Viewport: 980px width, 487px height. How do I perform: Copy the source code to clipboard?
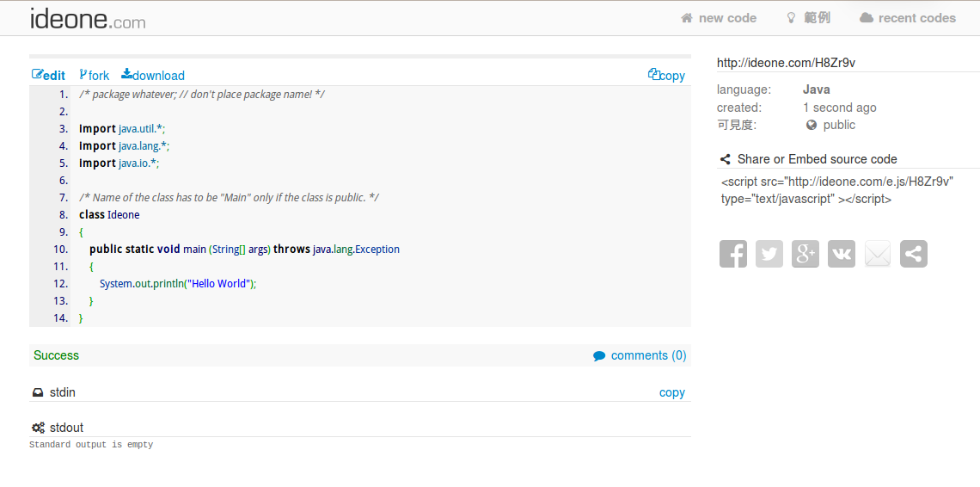coord(666,76)
